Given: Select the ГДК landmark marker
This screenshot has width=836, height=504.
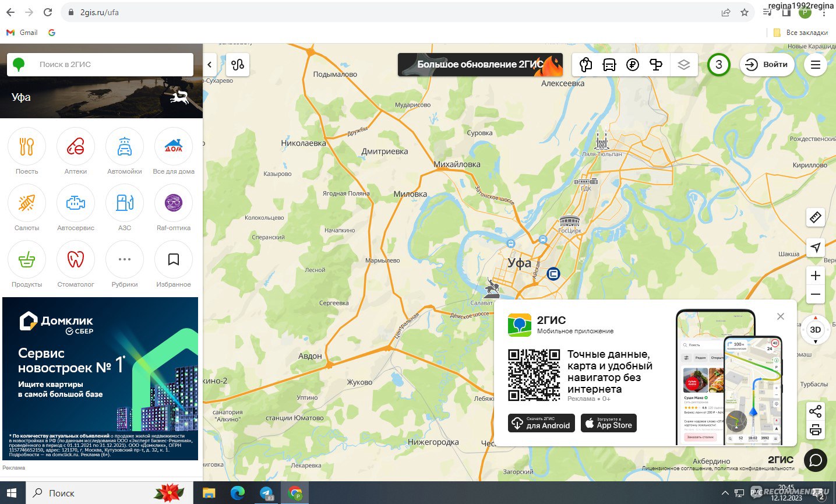Looking at the screenshot, I should [586, 182].
